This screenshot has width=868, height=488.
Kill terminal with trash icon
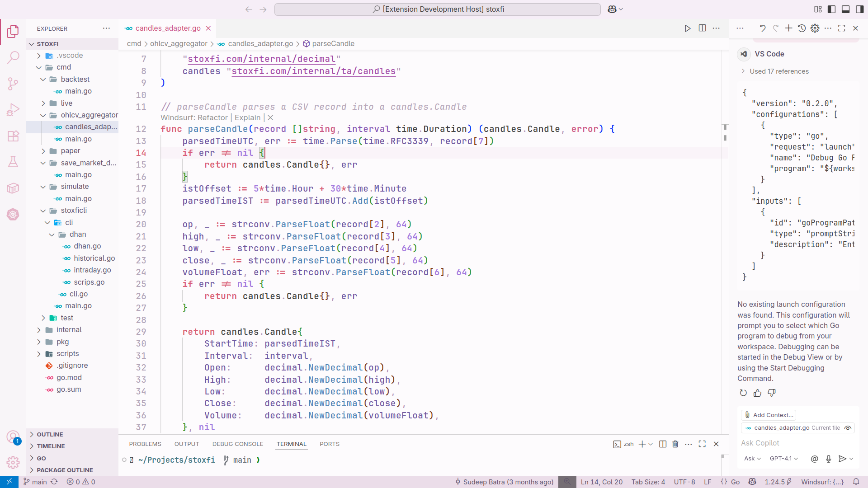pyautogui.click(x=675, y=444)
